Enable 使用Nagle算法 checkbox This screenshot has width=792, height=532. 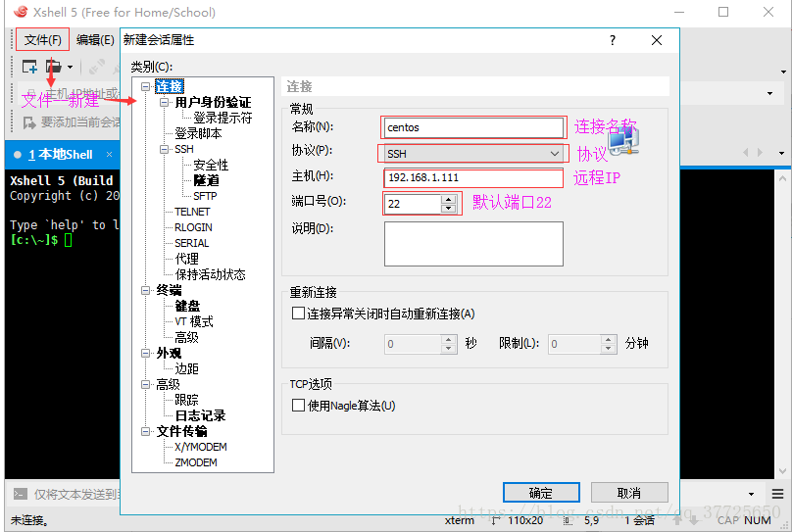[298, 406]
